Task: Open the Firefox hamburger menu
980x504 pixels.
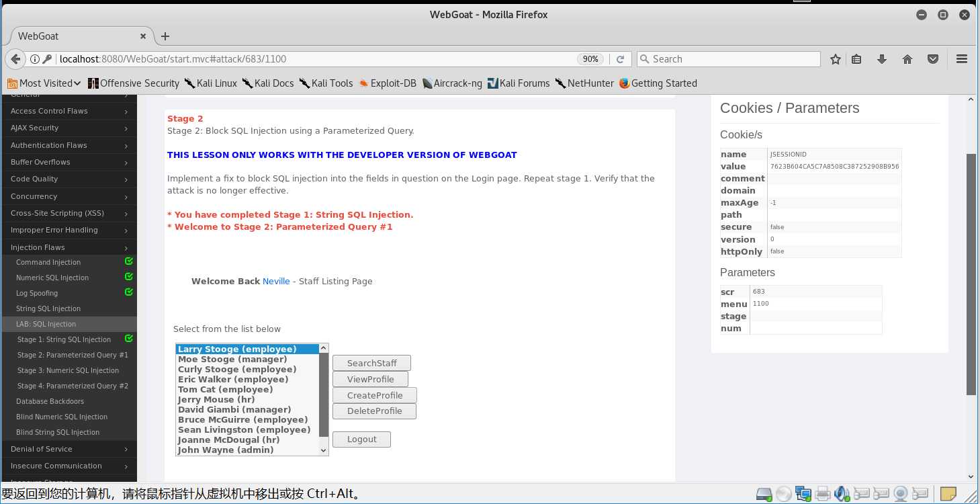Action: pyautogui.click(x=961, y=59)
